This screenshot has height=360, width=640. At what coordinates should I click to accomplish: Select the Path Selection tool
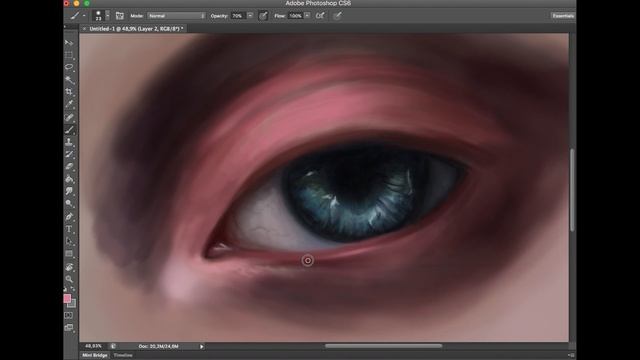(69, 241)
